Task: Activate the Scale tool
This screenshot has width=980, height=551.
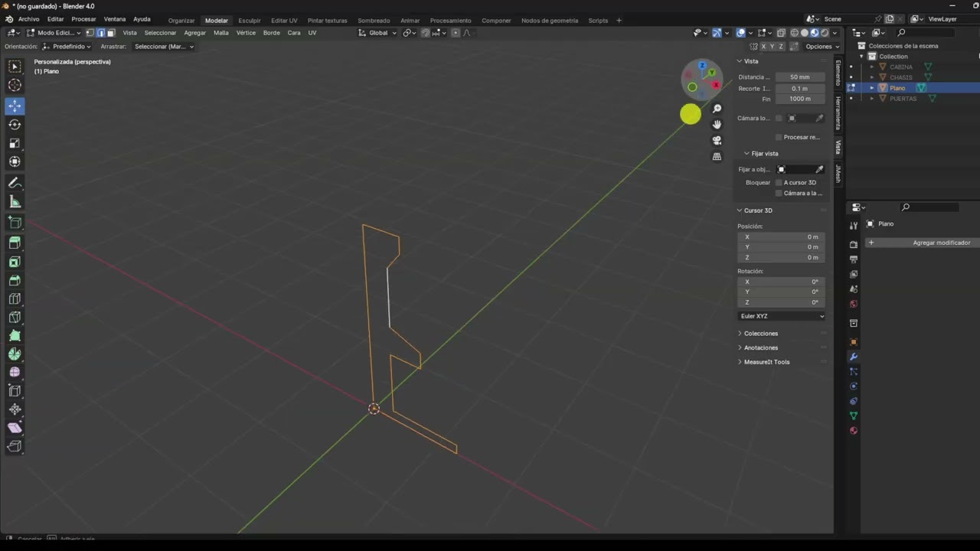Action: [15, 143]
